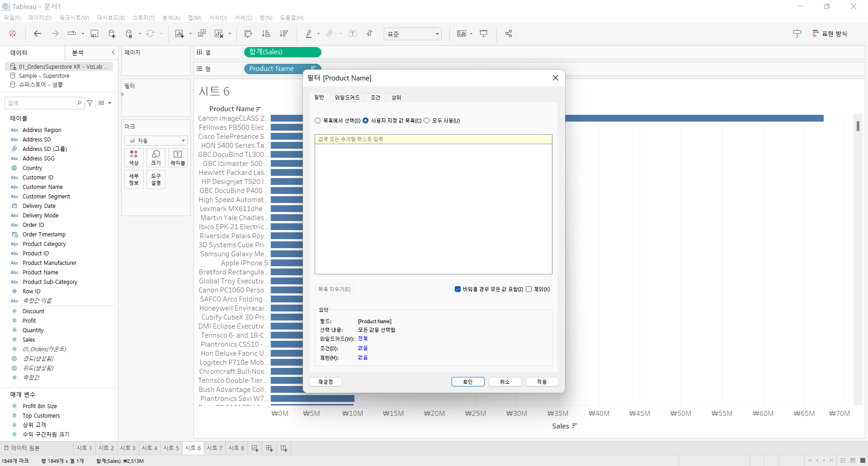Click the undo back arrow
The width and height of the screenshot is (868, 466).
(x=38, y=33)
